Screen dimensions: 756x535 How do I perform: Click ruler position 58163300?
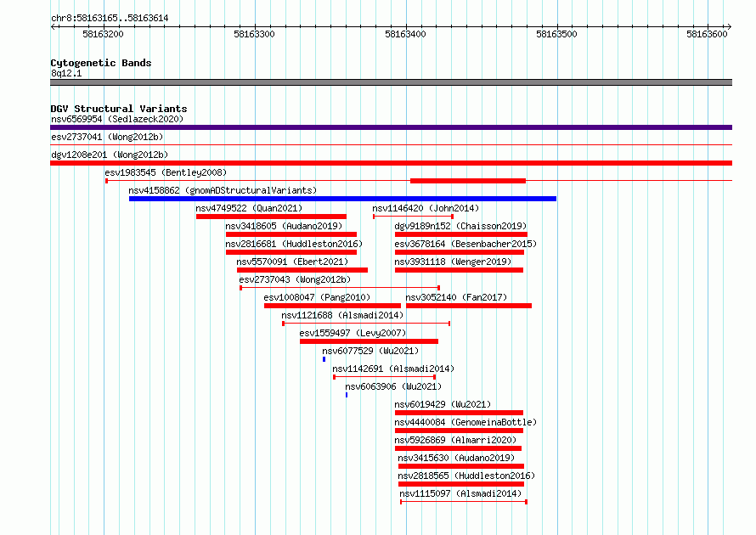pos(254,34)
